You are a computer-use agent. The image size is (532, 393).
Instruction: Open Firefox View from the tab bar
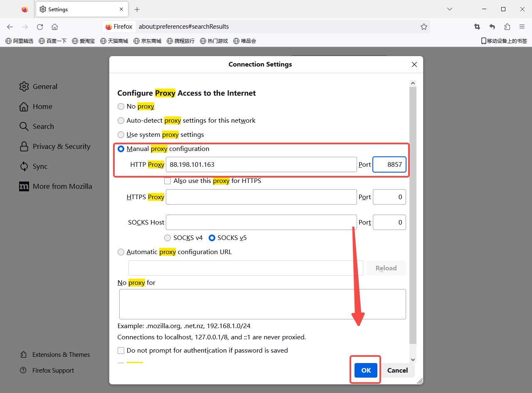tap(25, 9)
